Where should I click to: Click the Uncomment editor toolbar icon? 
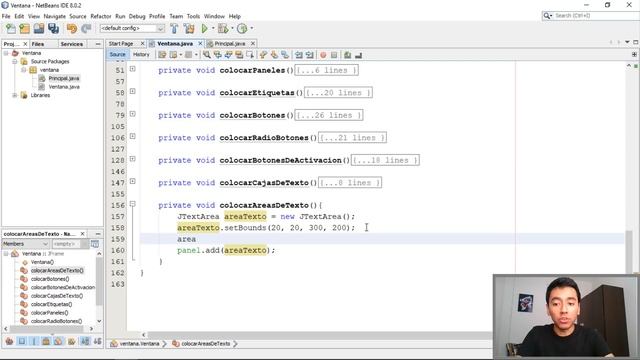pyautogui.click(x=358, y=55)
